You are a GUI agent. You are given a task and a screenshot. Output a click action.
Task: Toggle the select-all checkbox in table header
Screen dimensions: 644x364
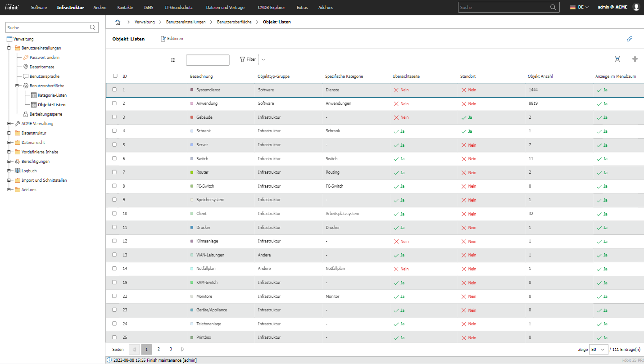115,76
